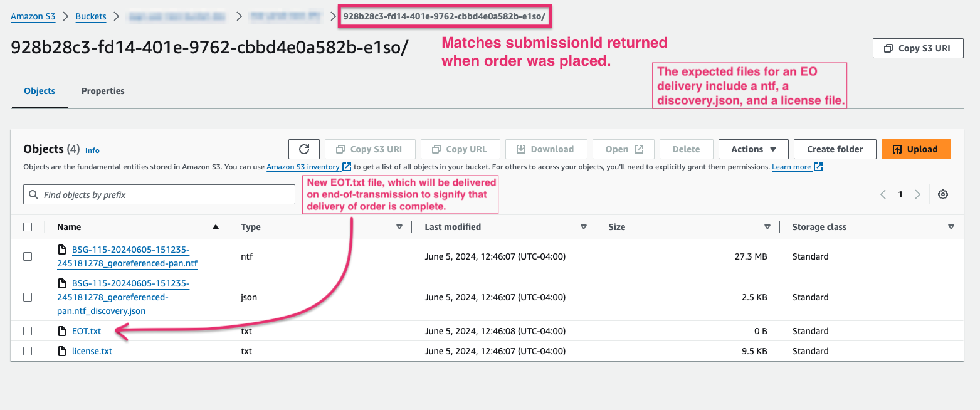Open the Learn more link
Screen dimensions: 980x410
[791, 167]
